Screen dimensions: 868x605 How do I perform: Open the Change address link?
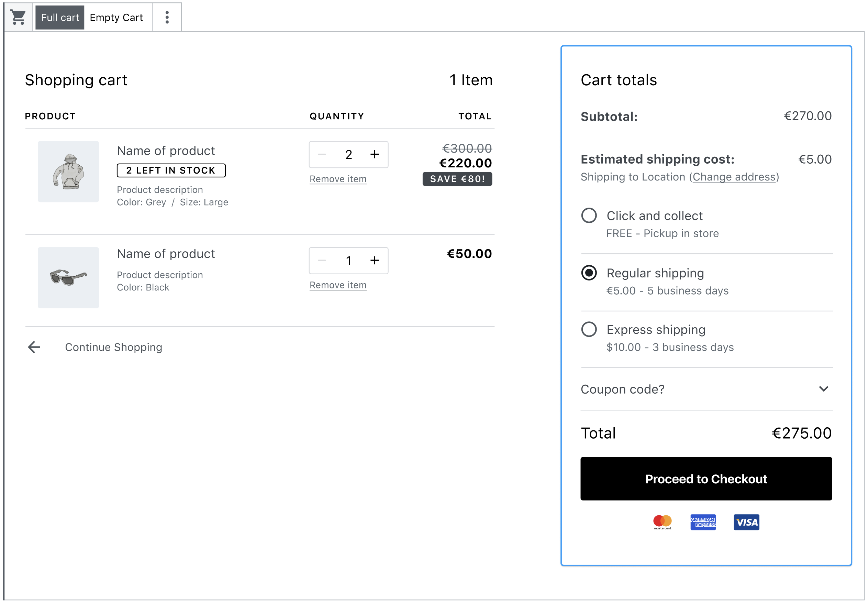pyautogui.click(x=734, y=177)
